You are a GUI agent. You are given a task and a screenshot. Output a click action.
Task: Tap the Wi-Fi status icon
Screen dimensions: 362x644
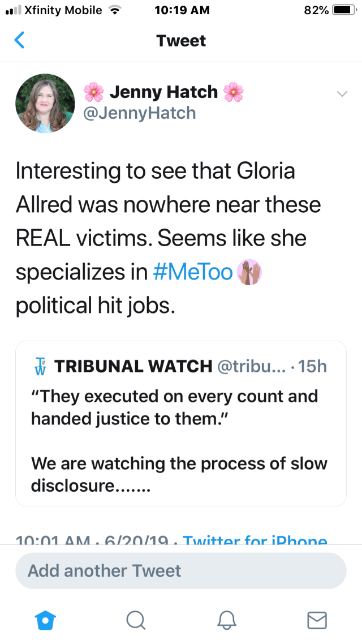click(x=116, y=10)
